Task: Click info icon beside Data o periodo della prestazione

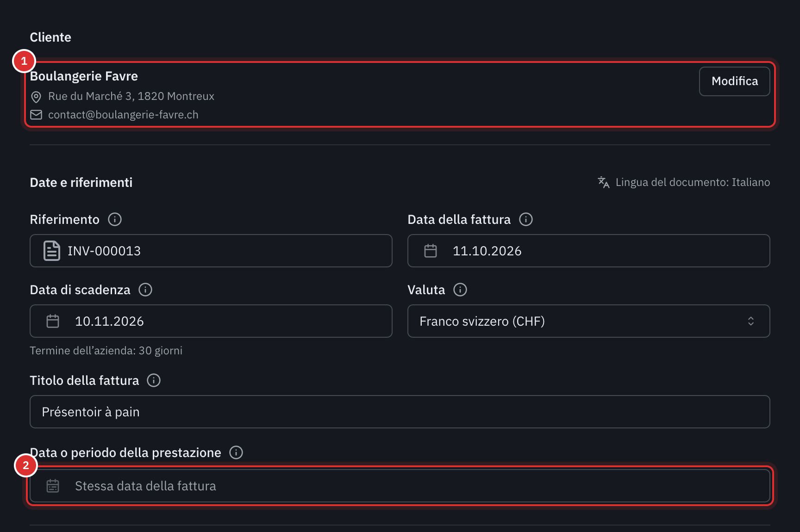Action: 236,452
